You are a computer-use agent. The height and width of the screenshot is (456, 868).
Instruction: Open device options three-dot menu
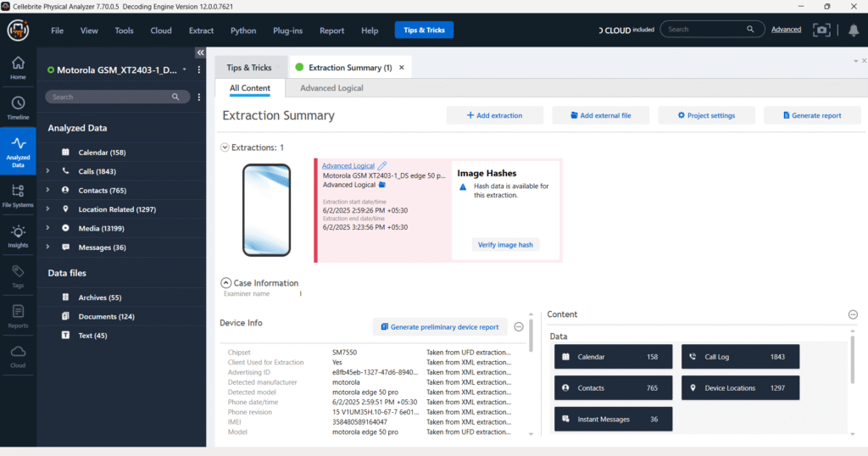[x=198, y=70]
